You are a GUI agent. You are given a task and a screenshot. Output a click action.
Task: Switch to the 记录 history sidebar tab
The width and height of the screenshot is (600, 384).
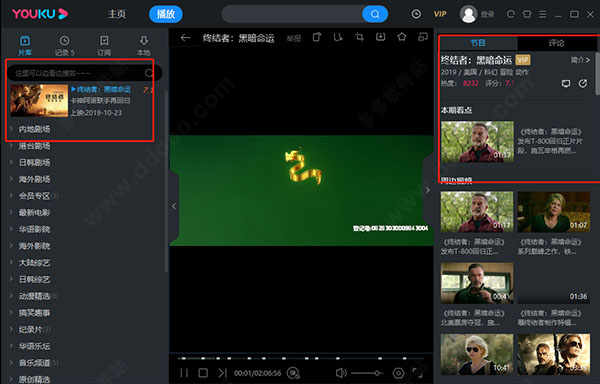click(64, 45)
